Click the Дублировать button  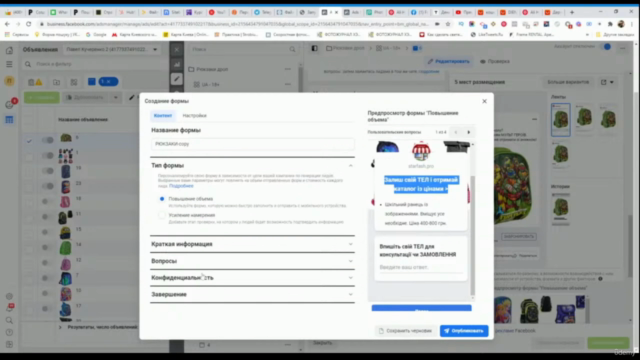85,98
